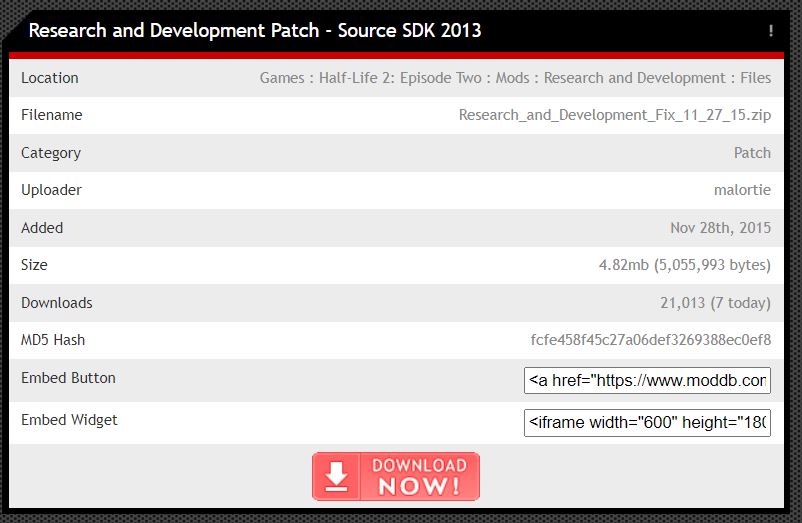Click the MD5 Hash row label
The image size is (802, 523).
click(53, 340)
